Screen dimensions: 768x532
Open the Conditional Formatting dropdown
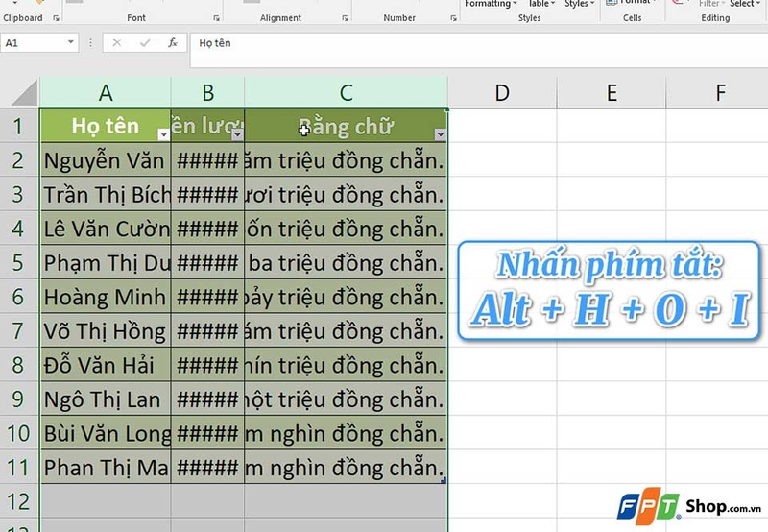tap(491, 4)
